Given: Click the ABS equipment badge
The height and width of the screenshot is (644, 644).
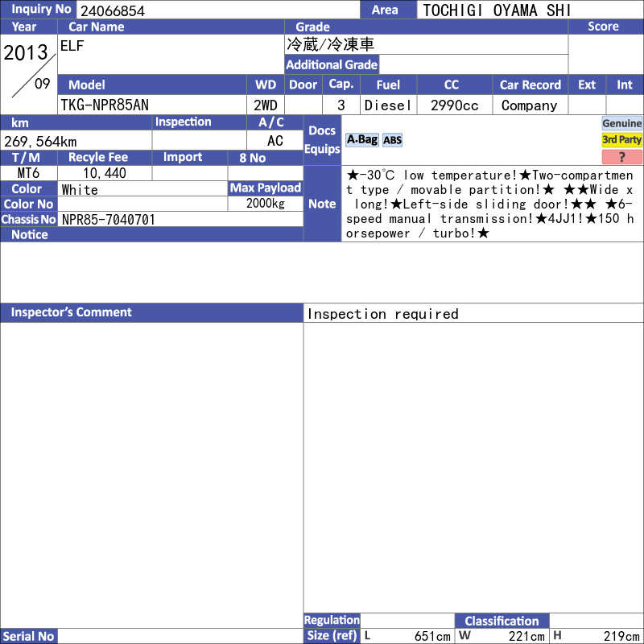Looking at the screenshot, I should pos(392,140).
